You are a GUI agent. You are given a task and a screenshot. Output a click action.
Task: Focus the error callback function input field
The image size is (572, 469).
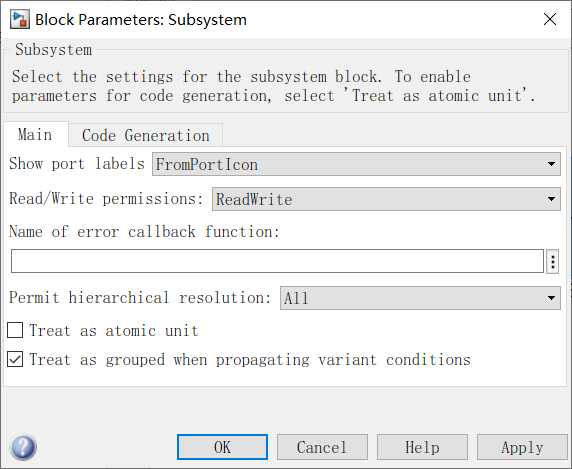click(277, 261)
